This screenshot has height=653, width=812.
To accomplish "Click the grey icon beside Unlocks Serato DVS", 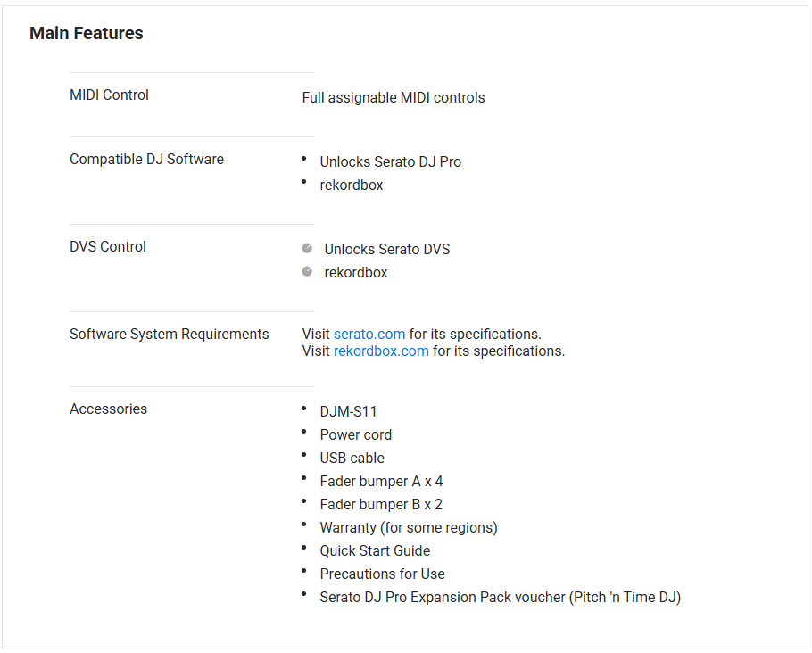I will (x=307, y=249).
